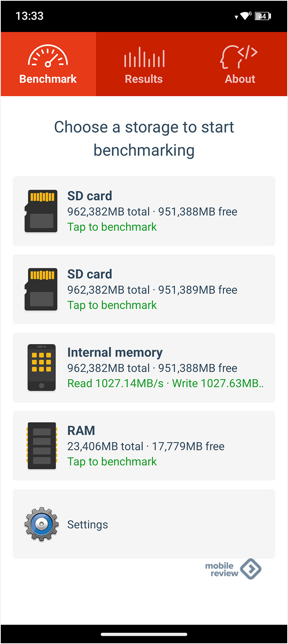Open the Results bar chart icon

pyautogui.click(x=144, y=57)
